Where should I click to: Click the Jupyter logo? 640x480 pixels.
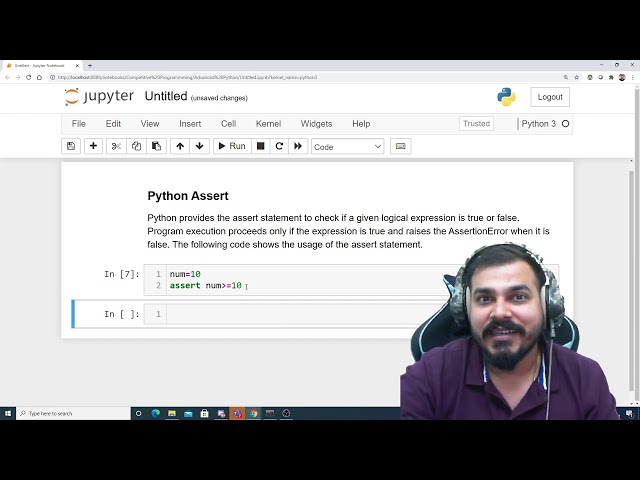point(99,97)
